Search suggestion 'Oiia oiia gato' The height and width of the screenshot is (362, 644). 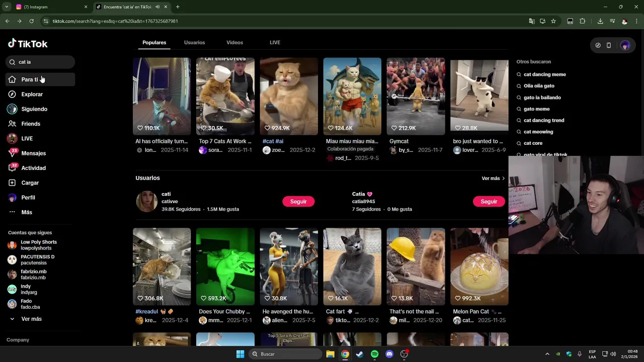point(539,86)
